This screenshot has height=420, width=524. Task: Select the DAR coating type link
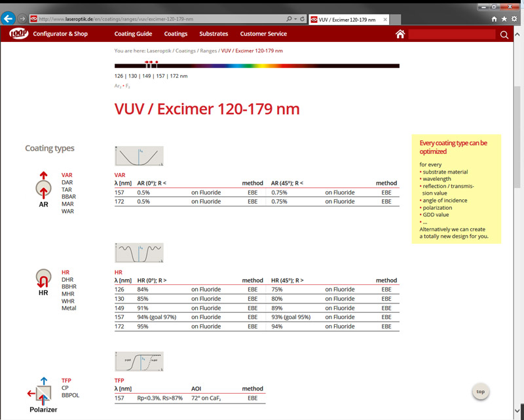click(67, 182)
